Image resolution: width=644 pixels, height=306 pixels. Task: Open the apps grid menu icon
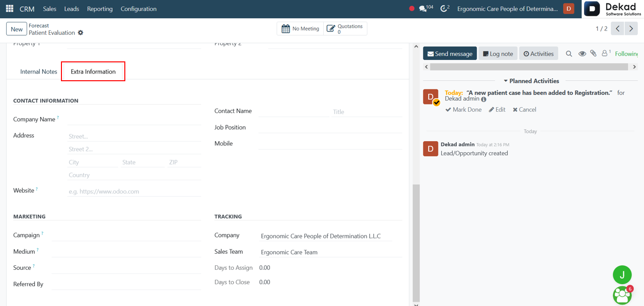pos(9,9)
